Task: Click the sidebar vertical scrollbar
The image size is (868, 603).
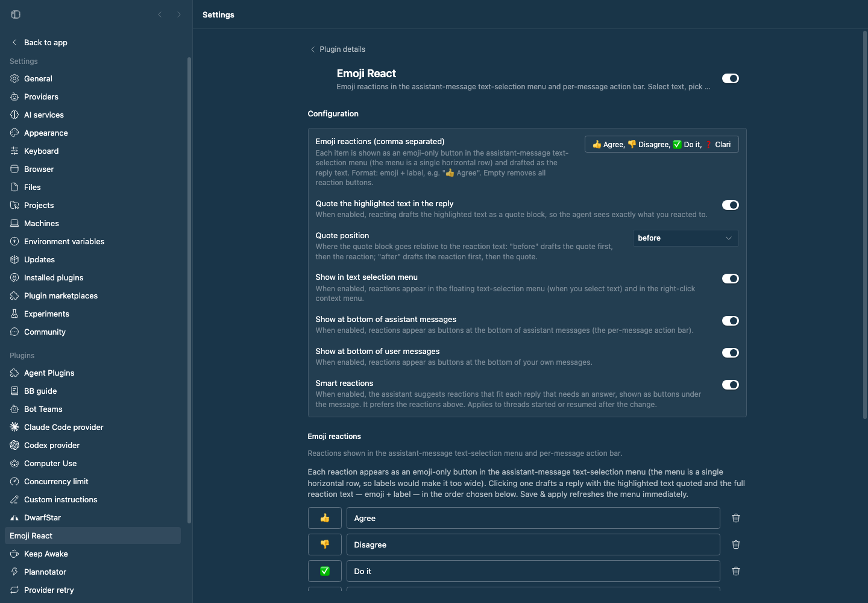Action: pos(189,289)
